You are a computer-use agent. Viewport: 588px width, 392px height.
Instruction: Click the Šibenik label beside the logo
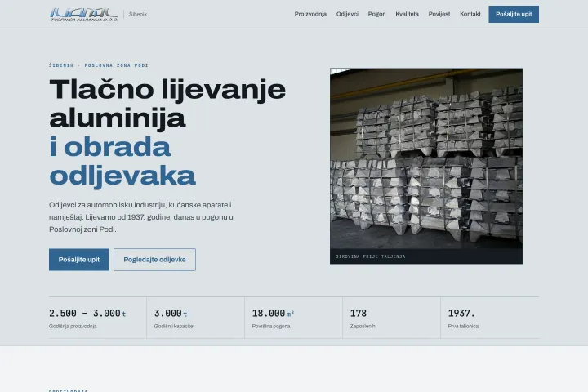pyautogui.click(x=138, y=14)
